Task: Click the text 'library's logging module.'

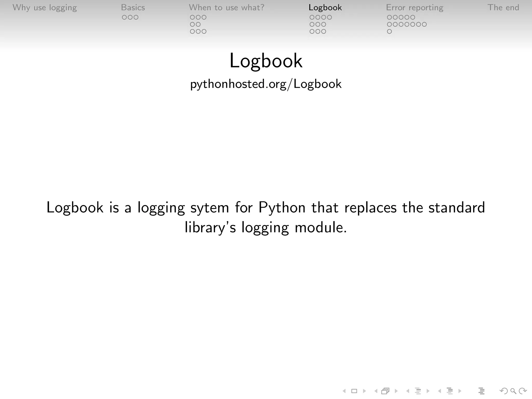Action: coord(266,228)
